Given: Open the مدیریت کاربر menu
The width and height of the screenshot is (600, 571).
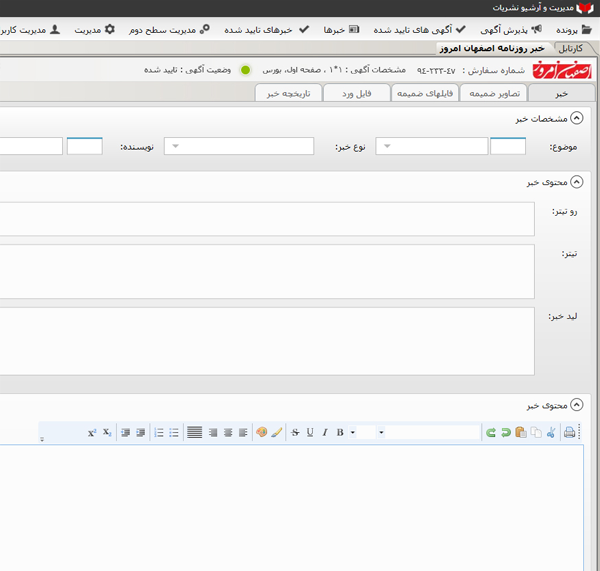Looking at the screenshot, I should click(30, 29).
